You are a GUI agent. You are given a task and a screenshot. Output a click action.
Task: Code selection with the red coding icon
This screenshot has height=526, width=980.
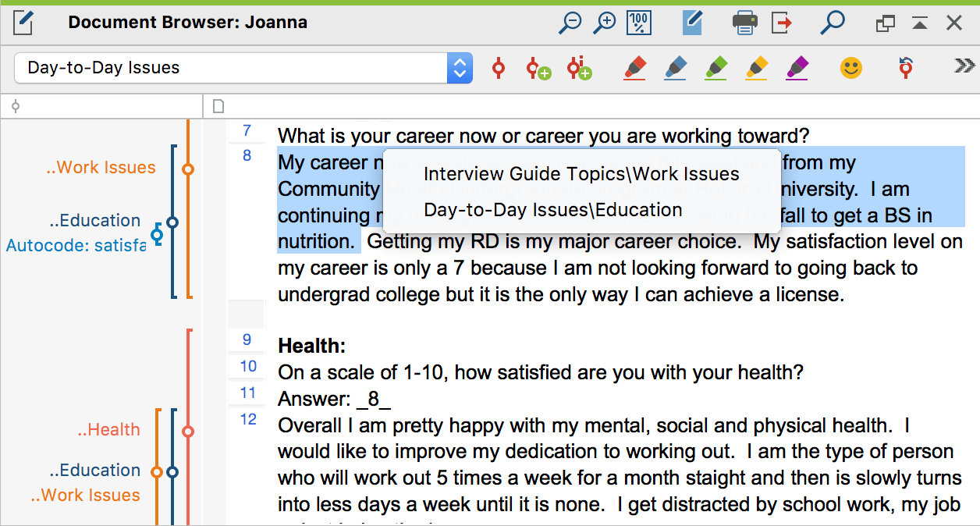[499, 68]
